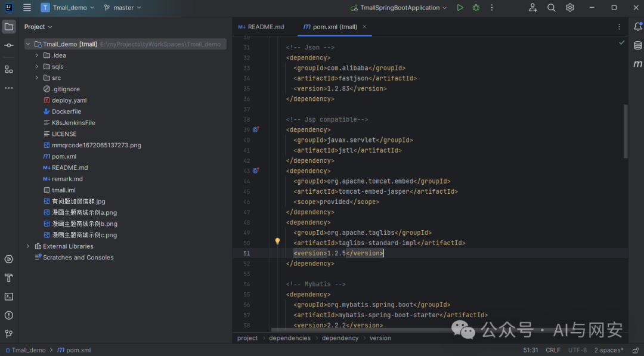This screenshot has width=644, height=356.
Task: Select deploy.yaml in the project tree
Action: (x=65, y=100)
